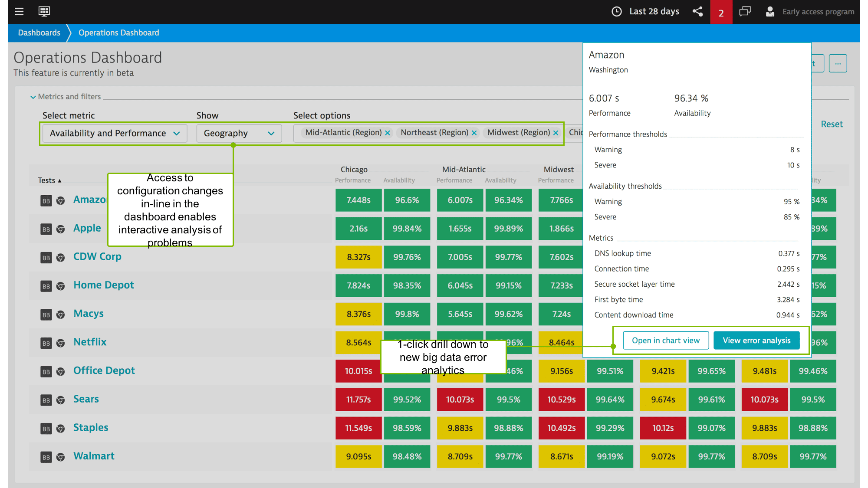868x488 pixels.
Task: Reset the metric filters
Action: (x=832, y=124)
